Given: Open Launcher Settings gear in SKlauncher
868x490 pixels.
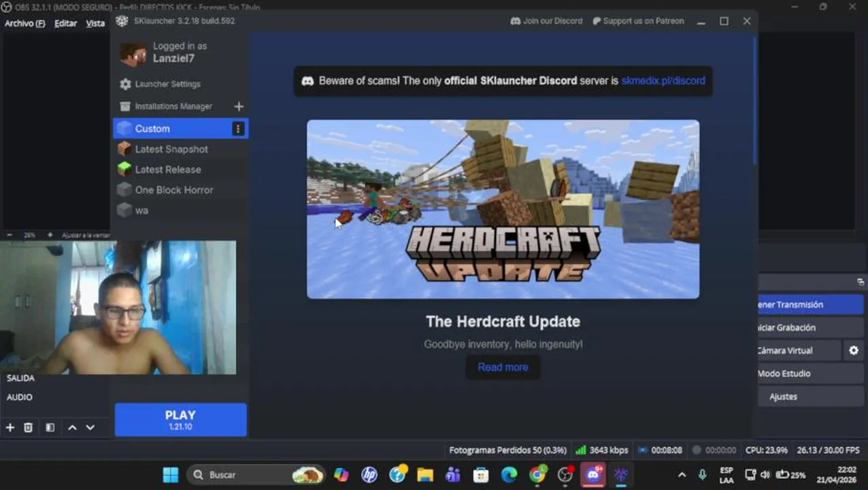Looking at the screenshot, I should 125,84.
